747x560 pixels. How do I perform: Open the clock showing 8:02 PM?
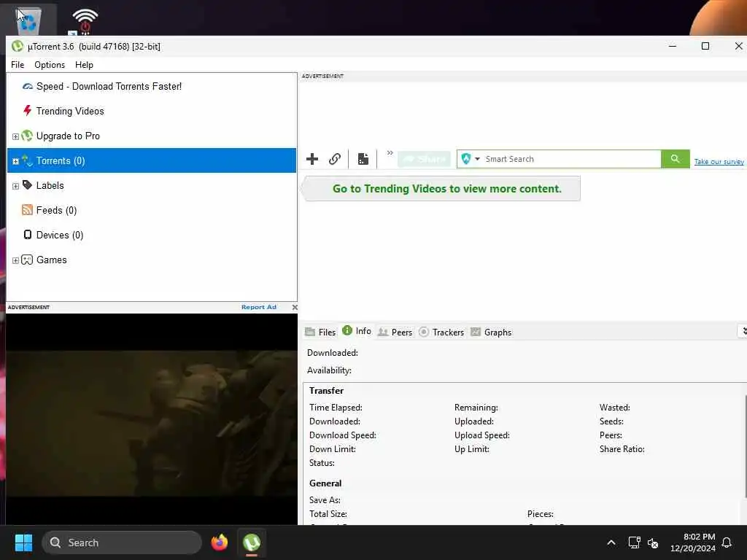coord(693,542)
